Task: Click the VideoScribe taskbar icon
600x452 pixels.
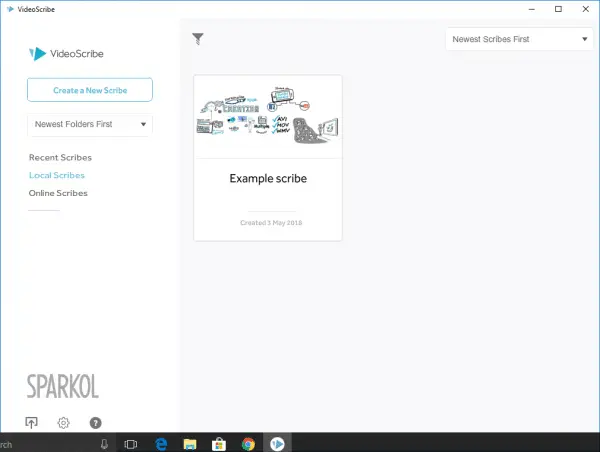Action: (277, 444)
